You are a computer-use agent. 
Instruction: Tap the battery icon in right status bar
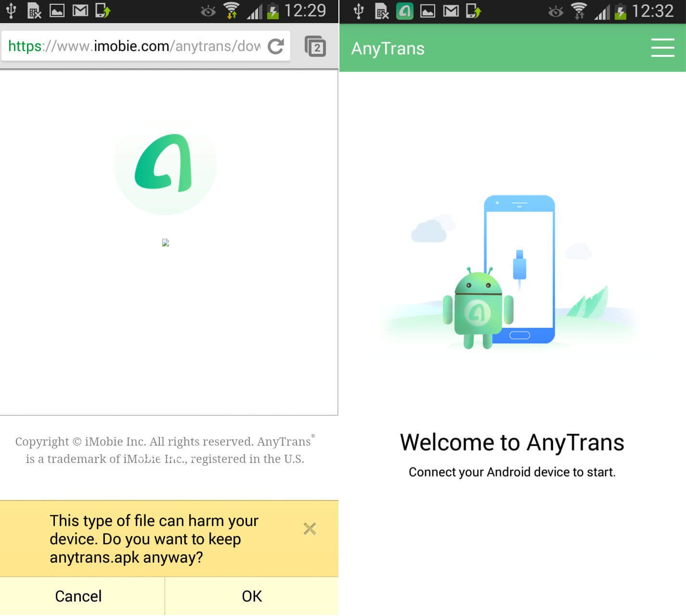[x=621, y=11]
